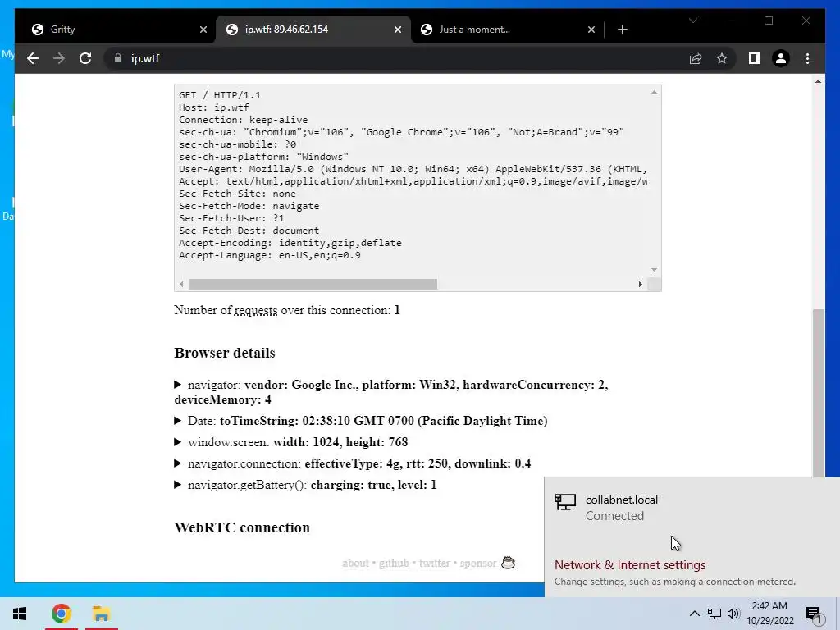
Task: Open the clock showing 2:42 AM
Action: tap(770, 614)
